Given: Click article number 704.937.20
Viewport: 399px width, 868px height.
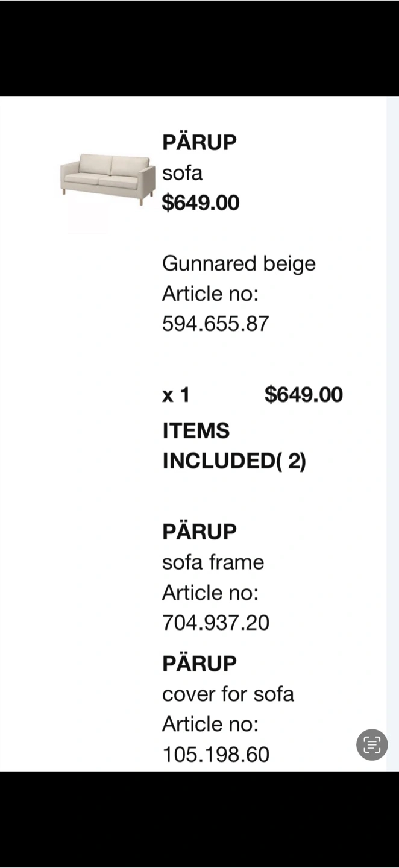Looking at the screenshot, I should (x=215, y=622).
